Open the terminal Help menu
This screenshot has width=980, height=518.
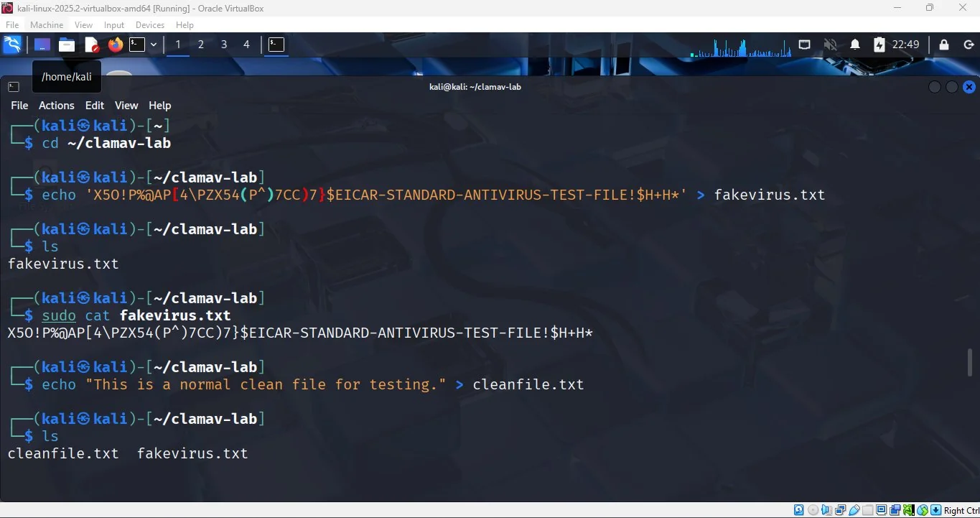point(159,105)
